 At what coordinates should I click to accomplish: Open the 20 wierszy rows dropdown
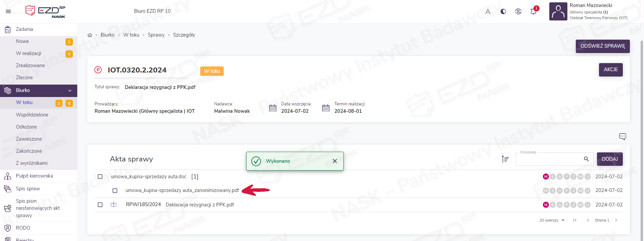coord(552,221)
